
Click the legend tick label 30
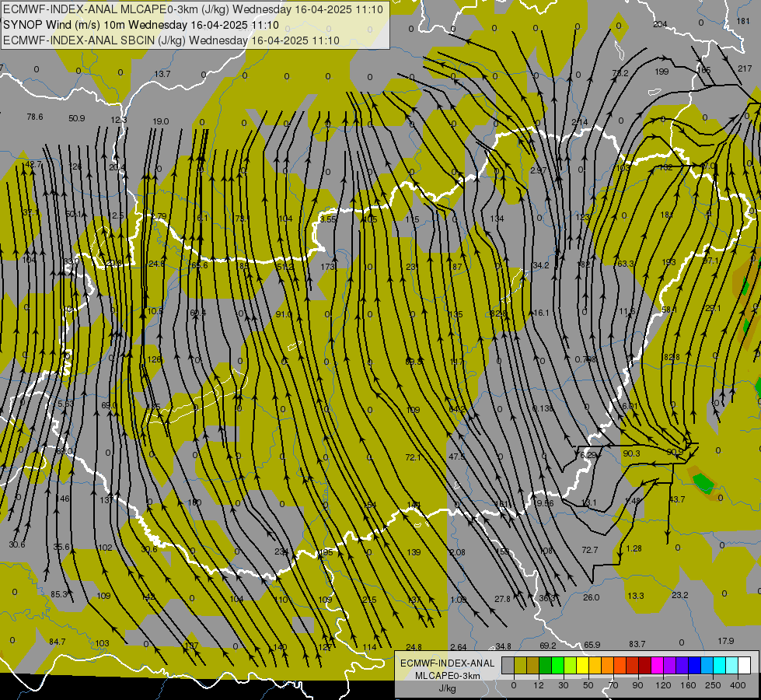coord(563,685)
